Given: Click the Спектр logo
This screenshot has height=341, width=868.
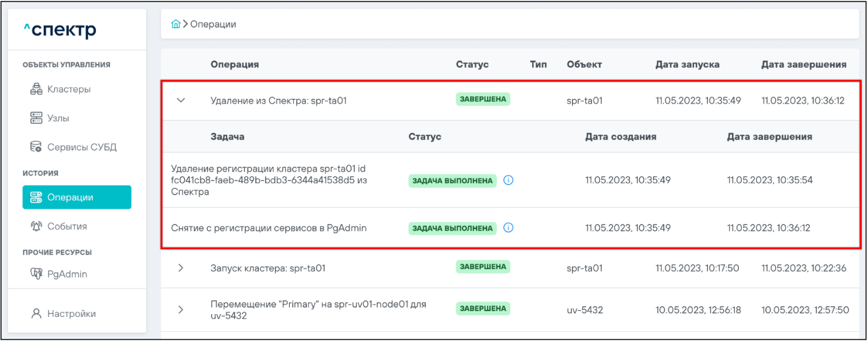Looking at the screenshot, I should pyautogui.click(x=60, y=30).
